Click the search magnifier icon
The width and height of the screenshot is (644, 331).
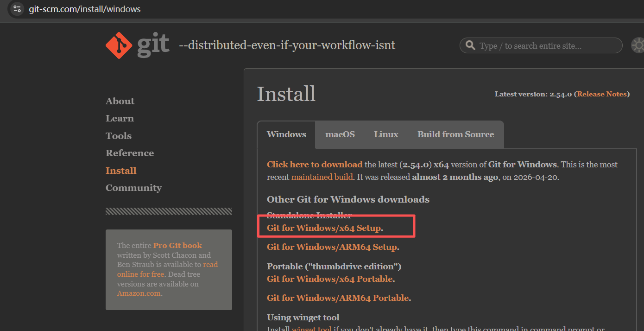point(470,45)
